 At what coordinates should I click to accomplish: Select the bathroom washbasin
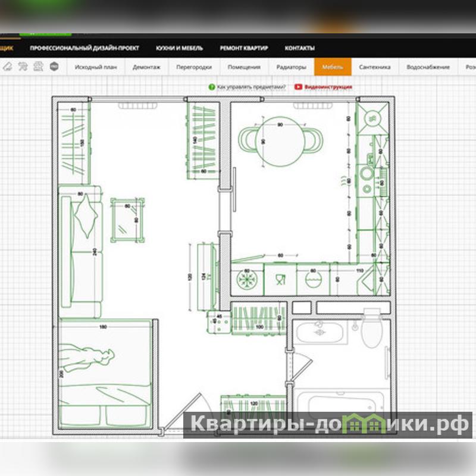coord(322,331)
